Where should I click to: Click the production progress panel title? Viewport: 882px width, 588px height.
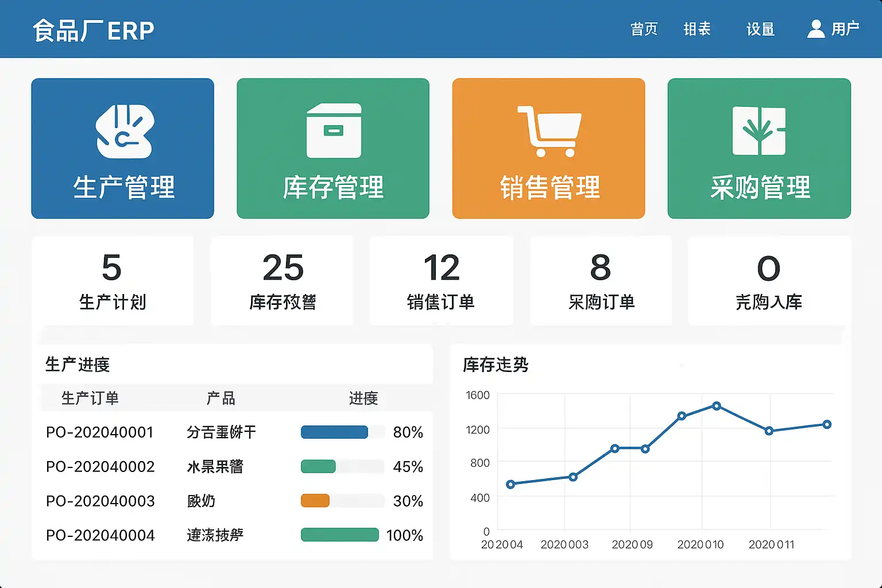point(78,364)
